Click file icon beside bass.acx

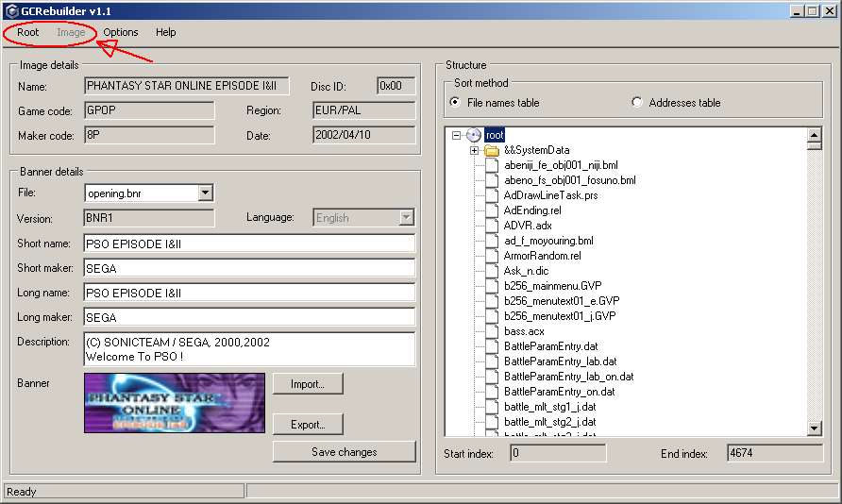coord(491,331)
